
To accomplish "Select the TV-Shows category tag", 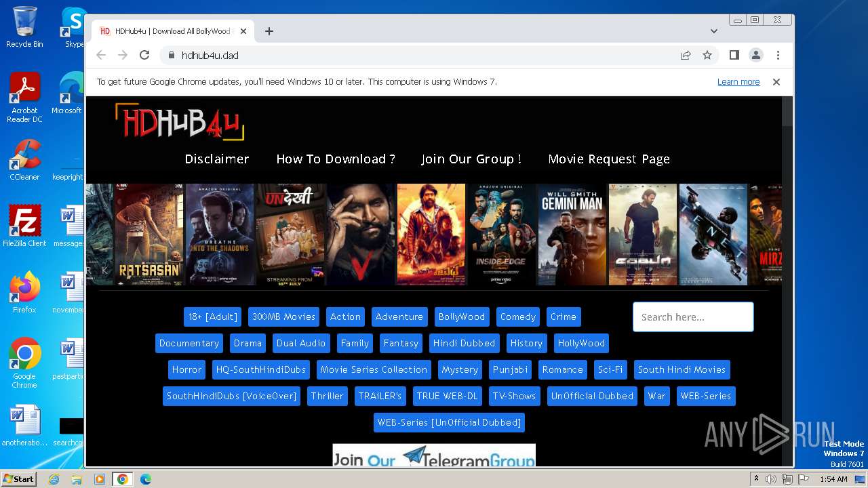I will pyautogui.click(x=514, y=396).
